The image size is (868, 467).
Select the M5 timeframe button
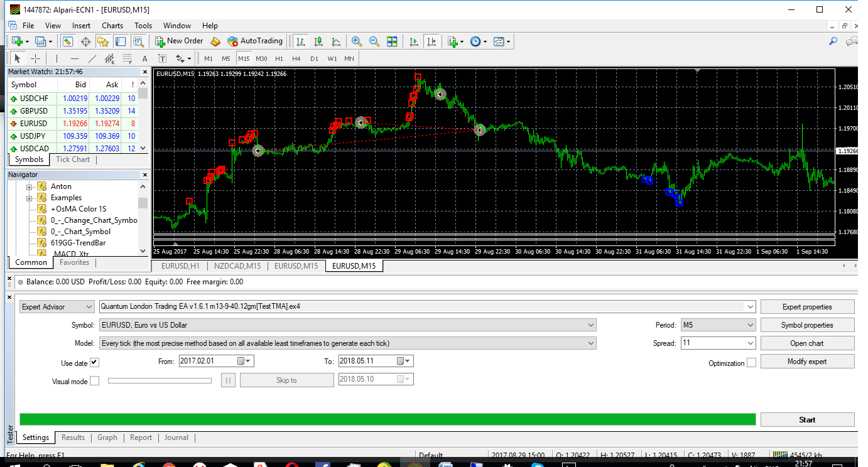pyautogui.click(x=226, y=58)
